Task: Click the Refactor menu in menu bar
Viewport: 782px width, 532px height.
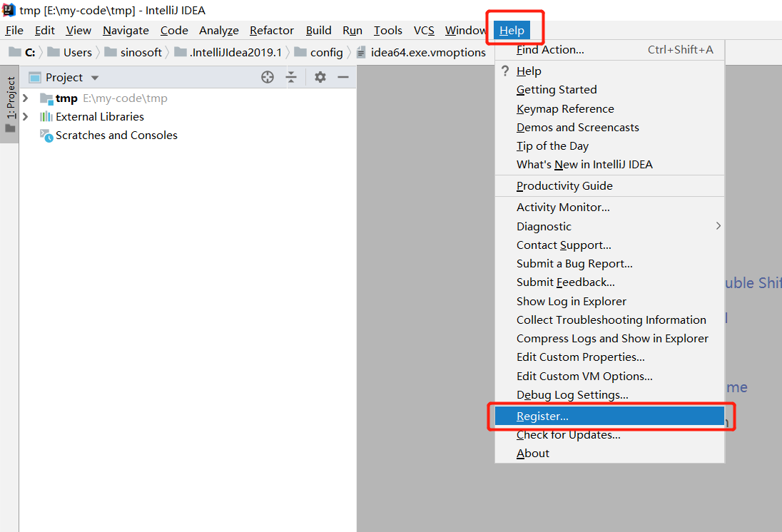Action: point(271,30)
